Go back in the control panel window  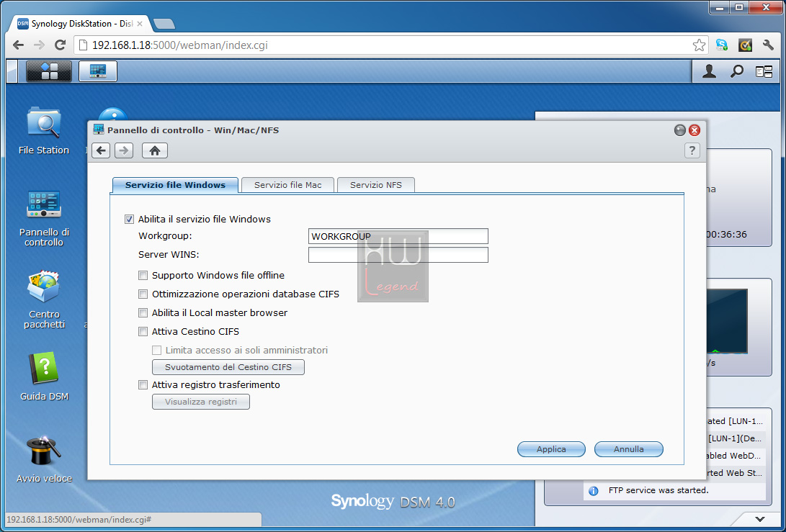pyautogui.click(x=101, y=150)
